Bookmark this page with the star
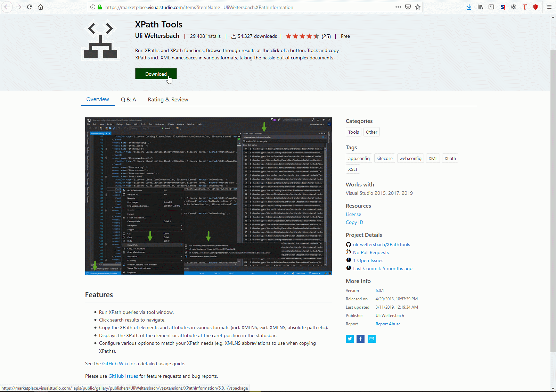556x392 pixels. click(x=418, y=7)
